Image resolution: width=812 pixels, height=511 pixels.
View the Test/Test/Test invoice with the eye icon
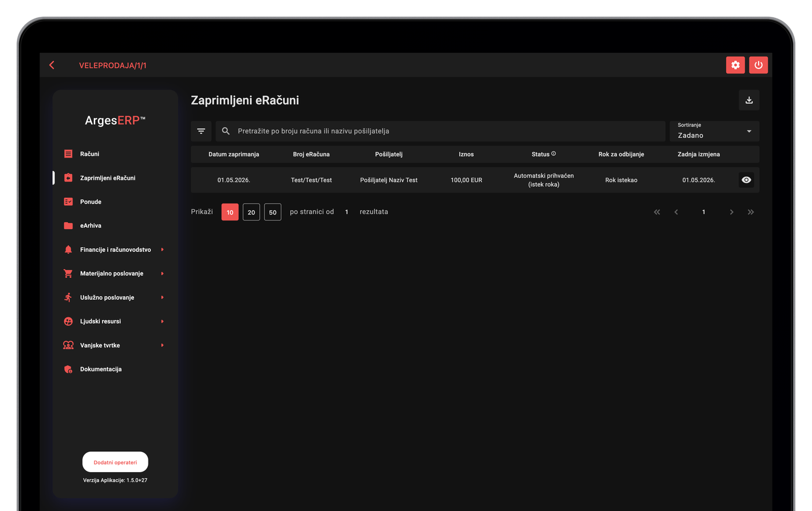pos(746,180)
